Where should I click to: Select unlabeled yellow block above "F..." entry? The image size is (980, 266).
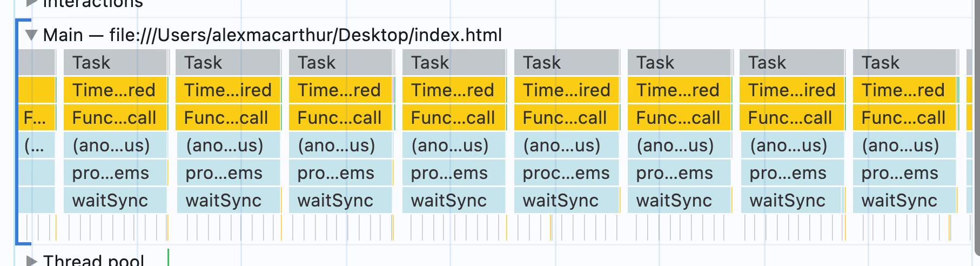tap(37, 90)
